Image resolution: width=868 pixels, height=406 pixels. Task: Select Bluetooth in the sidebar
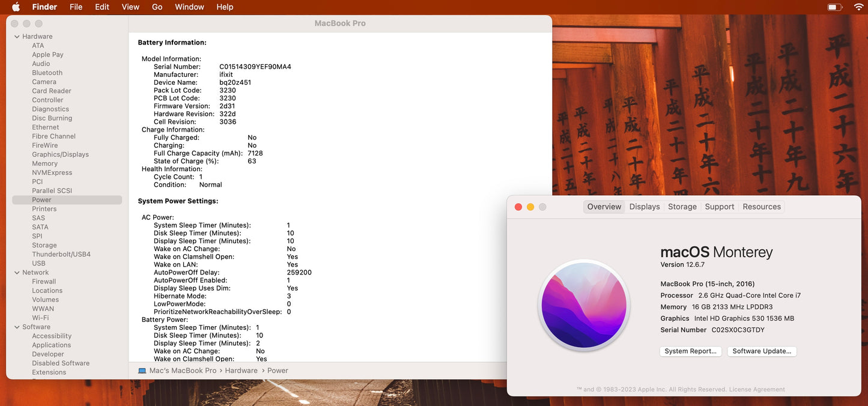coord(47,73)
